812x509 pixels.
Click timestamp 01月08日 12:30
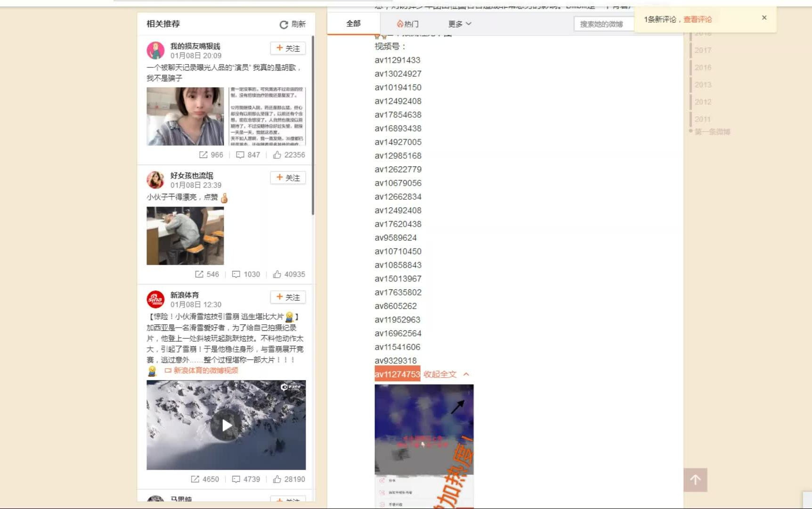coord(196,304)
